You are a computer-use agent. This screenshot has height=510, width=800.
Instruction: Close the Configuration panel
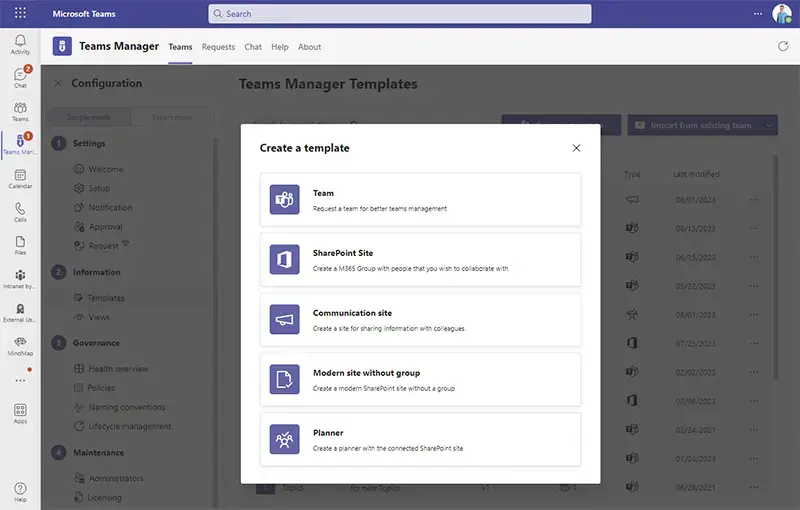[58, 83]
